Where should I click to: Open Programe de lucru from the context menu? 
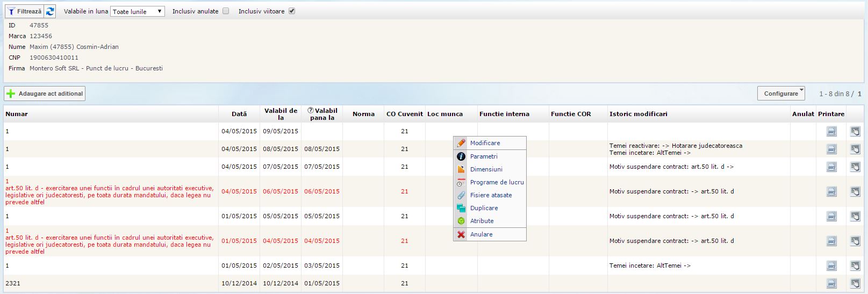497,182
